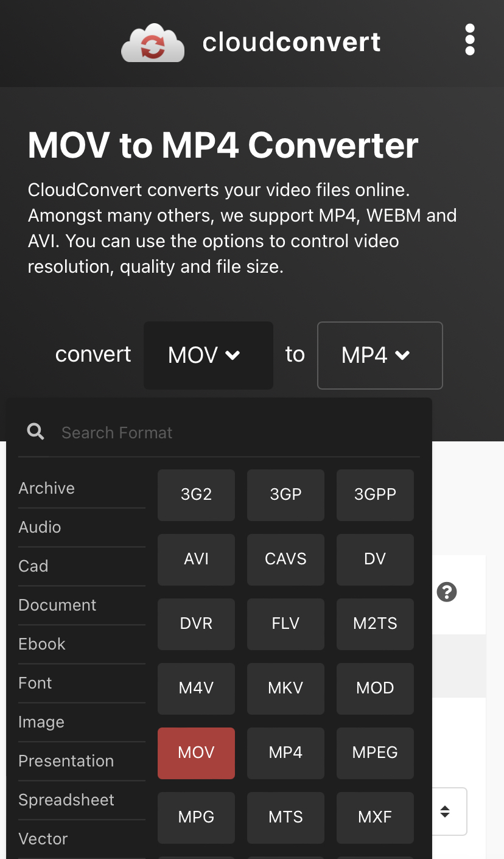The image size is (504, 859).
Task: Select the Archive category
Action: point(82,488)
